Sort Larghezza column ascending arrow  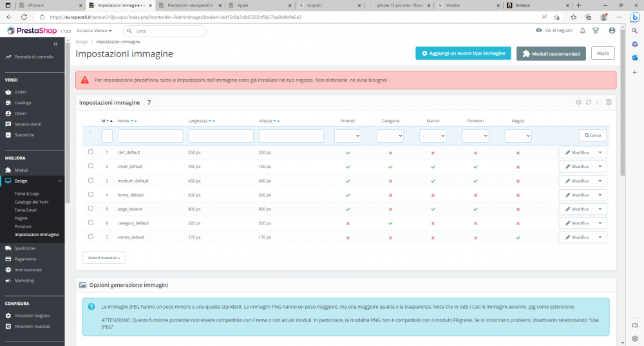(214, 121)
